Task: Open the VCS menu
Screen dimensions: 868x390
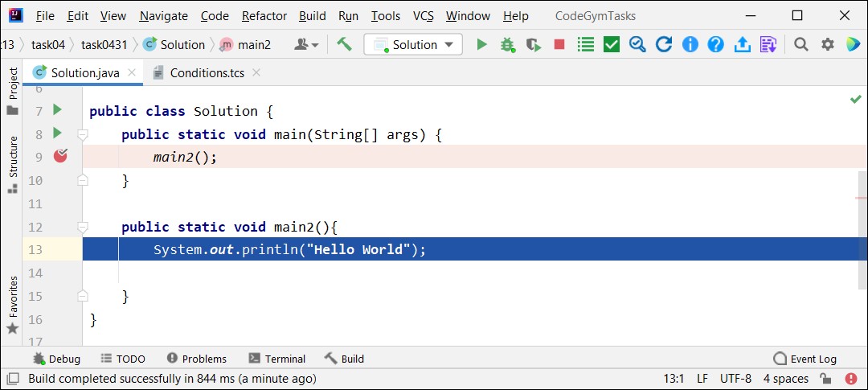Action: pos(423,16)
